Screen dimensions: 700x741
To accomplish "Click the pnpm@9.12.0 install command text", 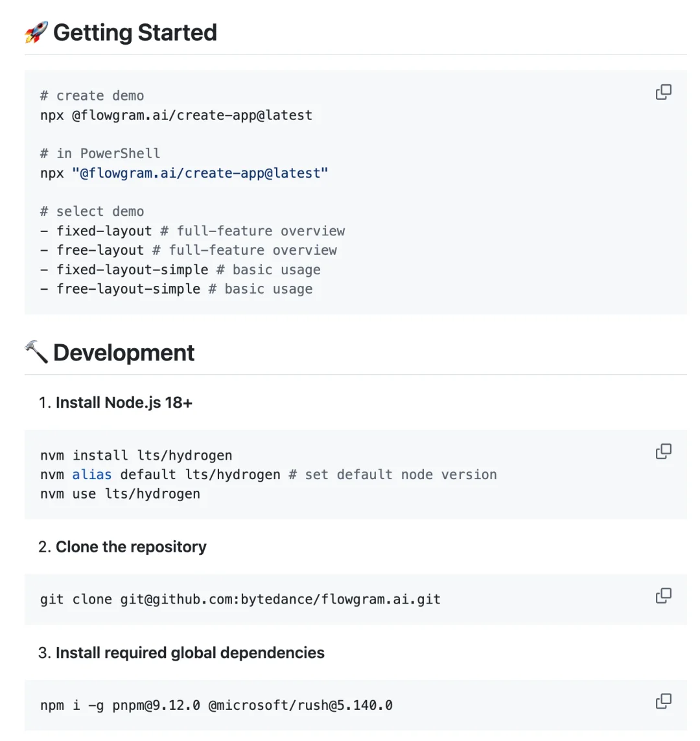I will 216,705.
